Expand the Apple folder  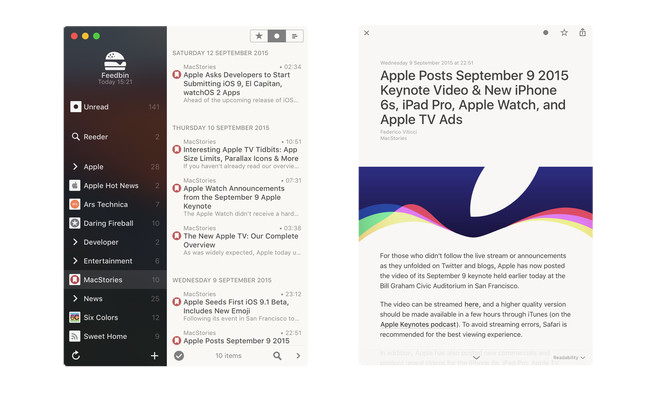point(75,167)
